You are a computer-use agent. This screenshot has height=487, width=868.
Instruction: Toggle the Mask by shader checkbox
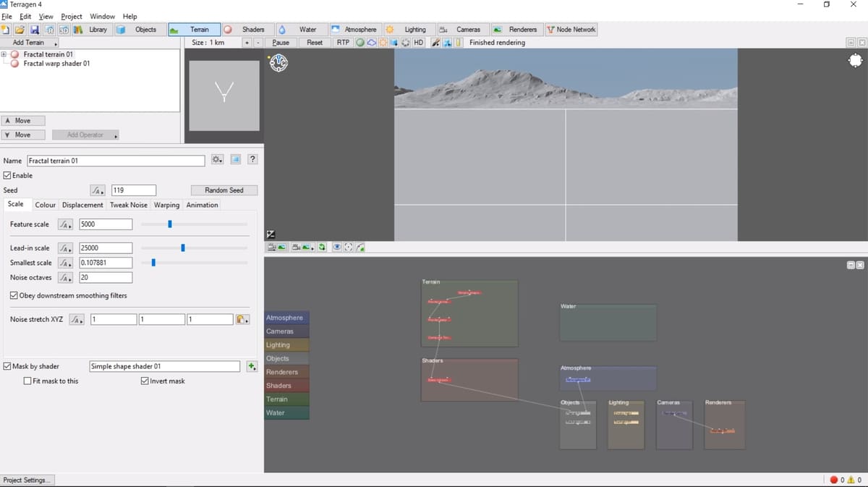point(7,366)
